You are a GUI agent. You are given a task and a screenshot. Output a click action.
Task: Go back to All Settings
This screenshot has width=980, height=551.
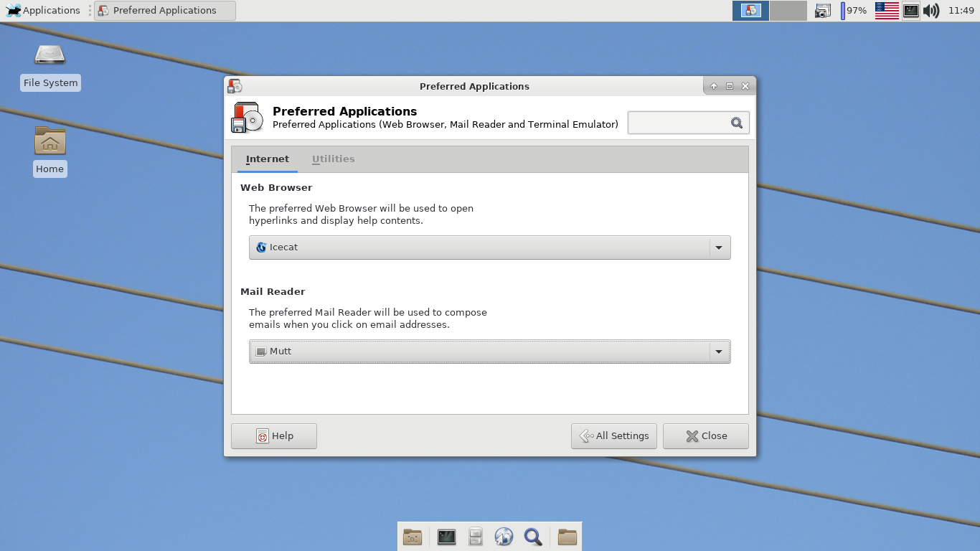(x=614, y=436)
